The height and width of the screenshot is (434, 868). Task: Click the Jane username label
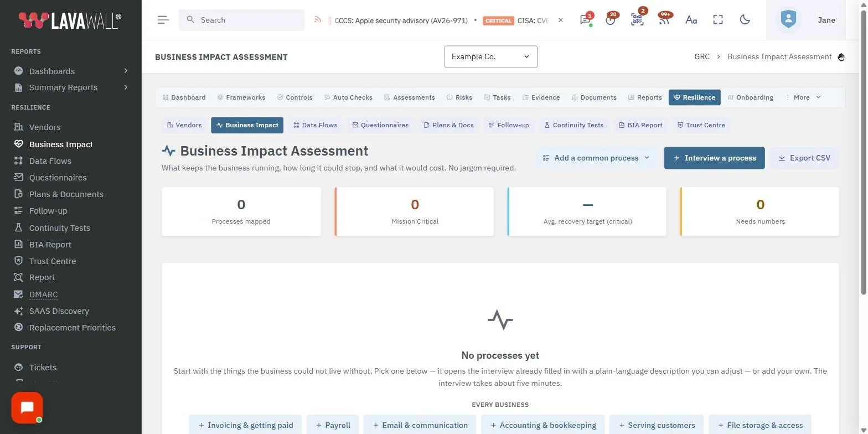coord(826,20)
